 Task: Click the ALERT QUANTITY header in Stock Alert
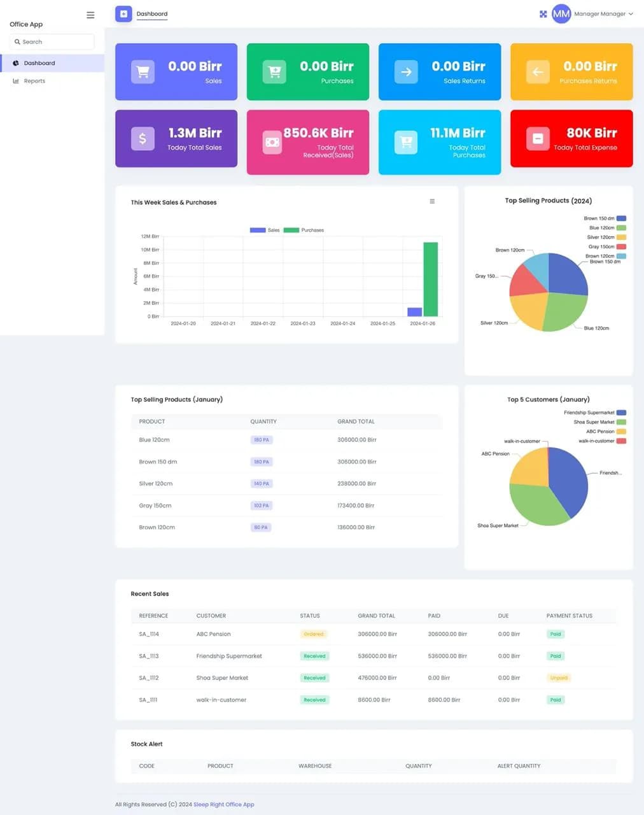(519, 766)
